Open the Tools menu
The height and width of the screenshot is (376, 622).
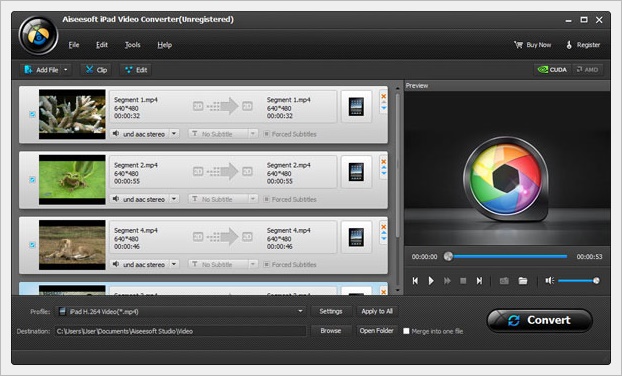pos(132,45)
